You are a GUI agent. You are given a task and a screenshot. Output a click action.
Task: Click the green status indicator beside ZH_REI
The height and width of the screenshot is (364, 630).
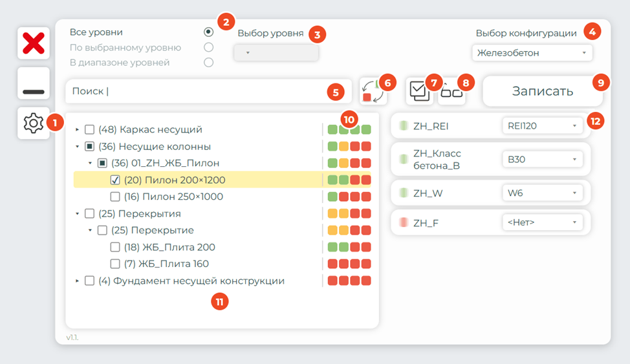pos(404,126)
